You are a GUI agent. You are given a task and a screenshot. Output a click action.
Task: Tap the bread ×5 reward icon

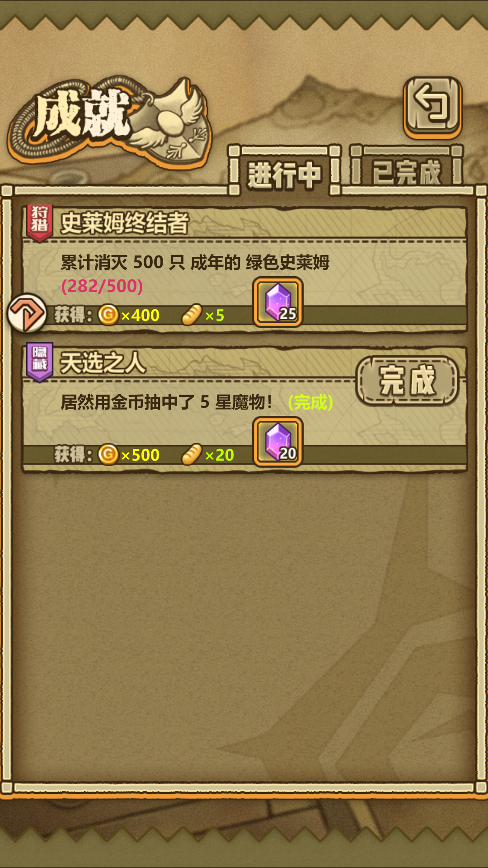click(x=192, y=315)
